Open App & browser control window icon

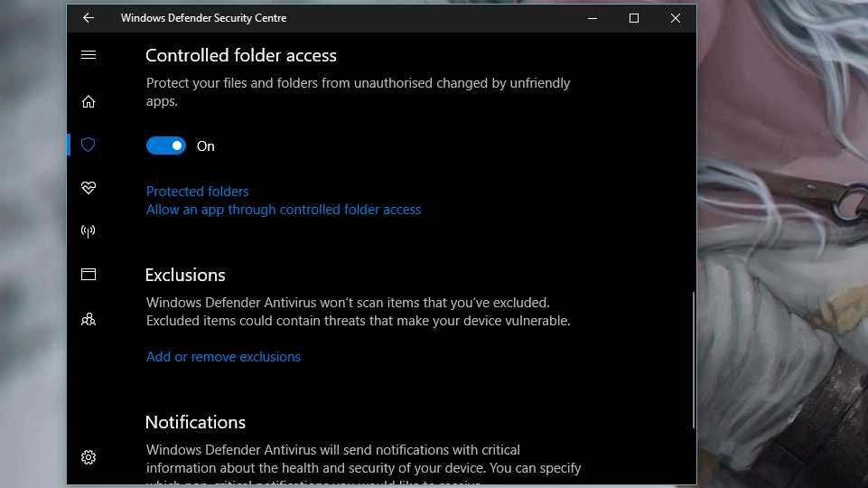[x=89, y=274]
